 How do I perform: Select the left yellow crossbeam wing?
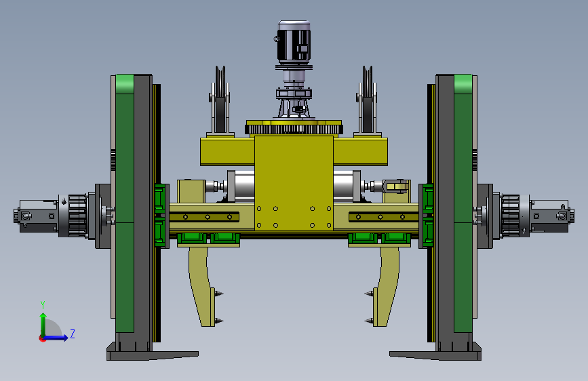pyautogui.click(x=227, y=152)
